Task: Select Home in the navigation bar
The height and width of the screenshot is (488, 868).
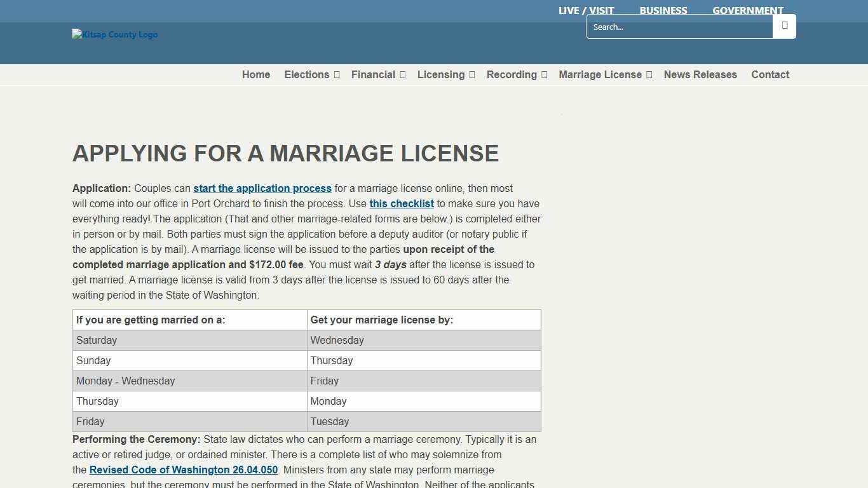Action: (x=255, y=74)
